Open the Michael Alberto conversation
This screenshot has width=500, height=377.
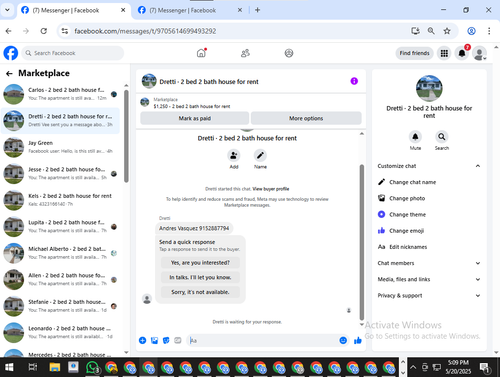pyautogui.click(x=60, y=253)
